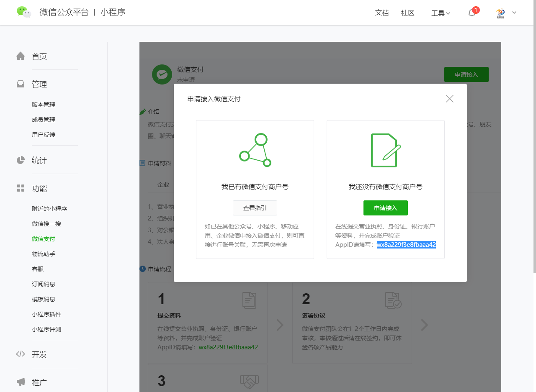Click the grid icon beside 功能

(x=21, y=188)
